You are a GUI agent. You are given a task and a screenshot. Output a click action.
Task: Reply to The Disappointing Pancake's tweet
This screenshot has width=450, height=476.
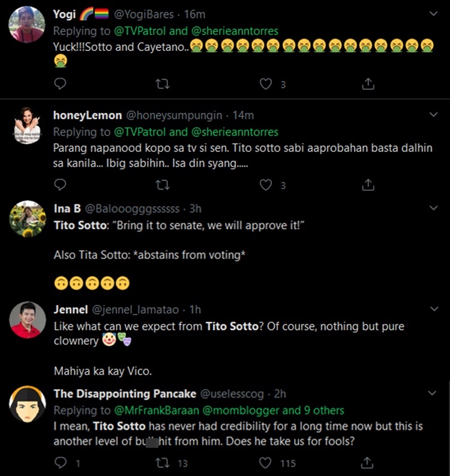pyautogui.click(x=60, y=463)
